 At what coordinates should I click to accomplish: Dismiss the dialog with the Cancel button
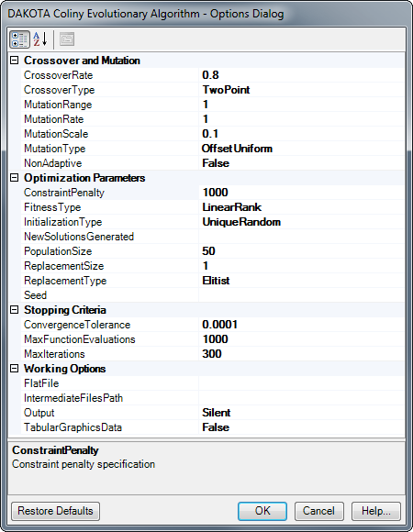pyautogui.click(x=319, y=511)
